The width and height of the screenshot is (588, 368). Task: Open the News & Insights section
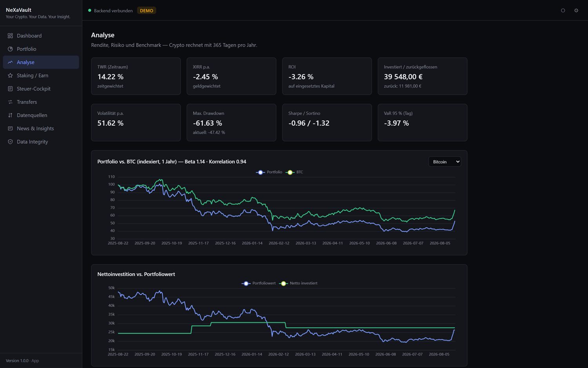point(41,128)
